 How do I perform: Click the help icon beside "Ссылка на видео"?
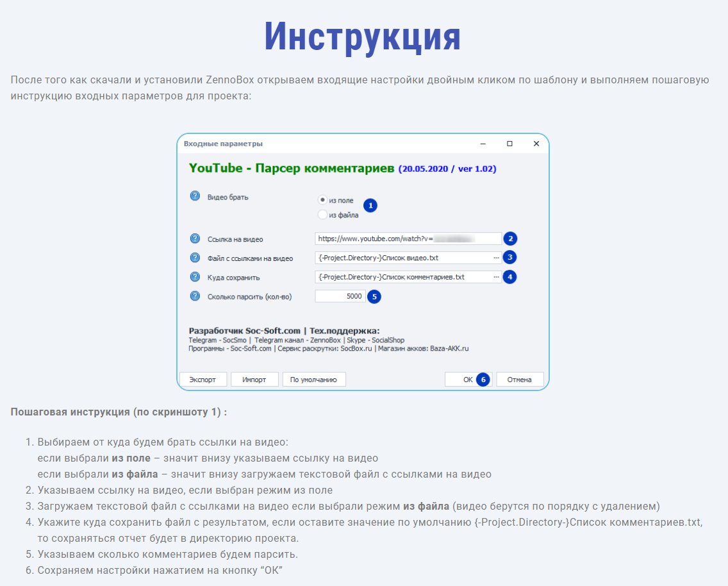[x=194, y=238]
